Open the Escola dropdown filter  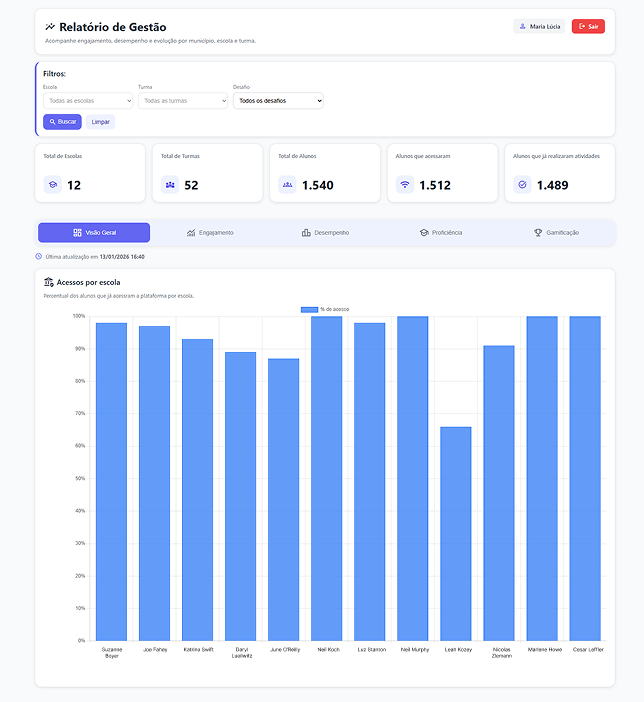pyautogui.click(x=88, y=101)
